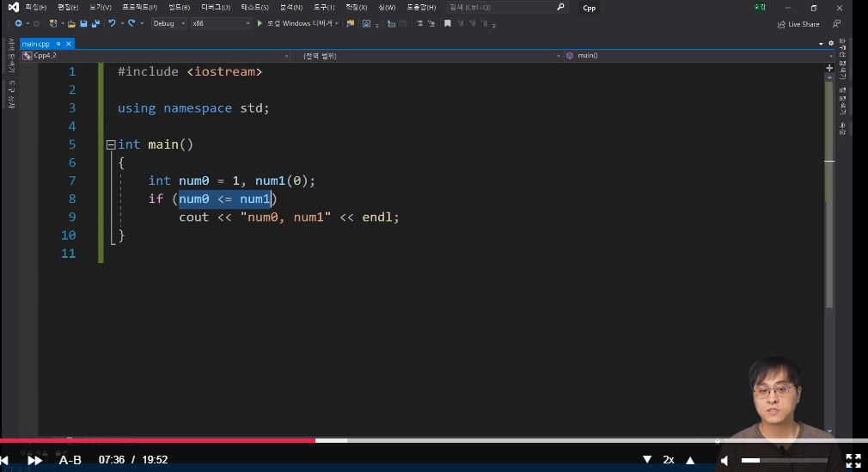The image size is (868, 472).
Task: Click the new project icon
Action: pyautogui.click(x=53, y=23)
